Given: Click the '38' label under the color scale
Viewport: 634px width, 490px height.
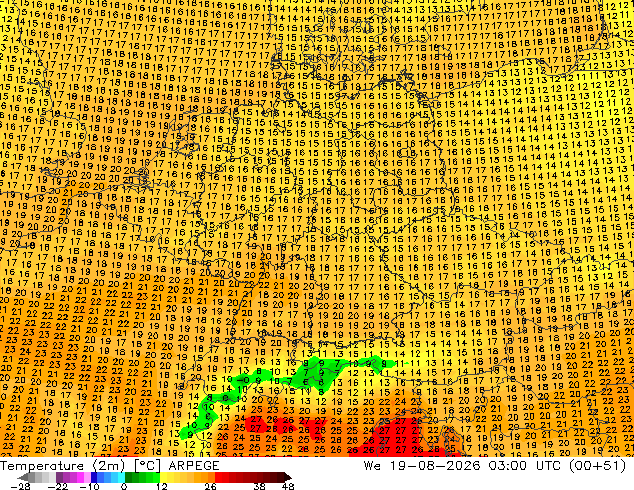Looking at the screenshot, I should pos(260,486).
